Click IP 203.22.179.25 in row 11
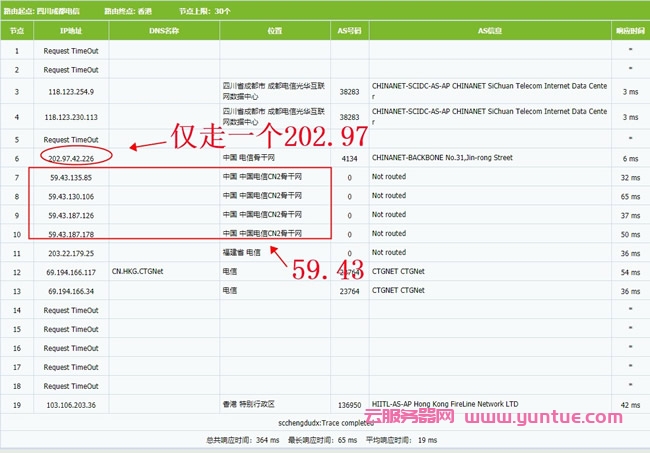The image size is (650, 453). pyautogui.click(x=70, y=252)
